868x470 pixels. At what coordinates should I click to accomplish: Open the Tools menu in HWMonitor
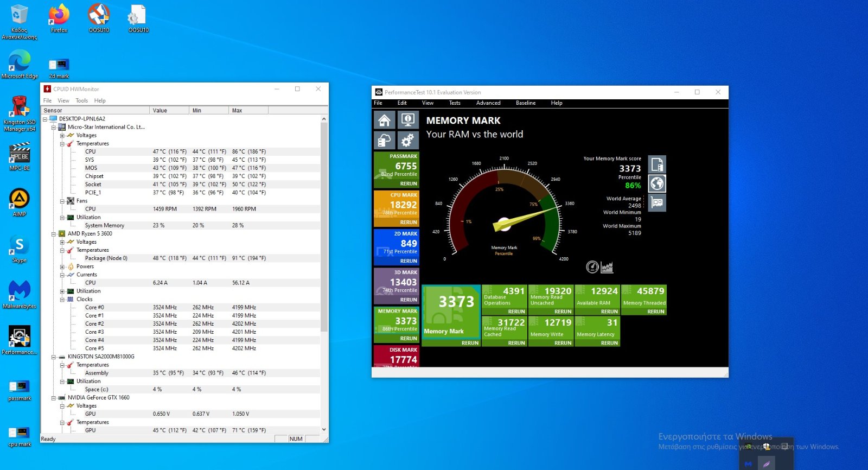[x=81, y=100]
